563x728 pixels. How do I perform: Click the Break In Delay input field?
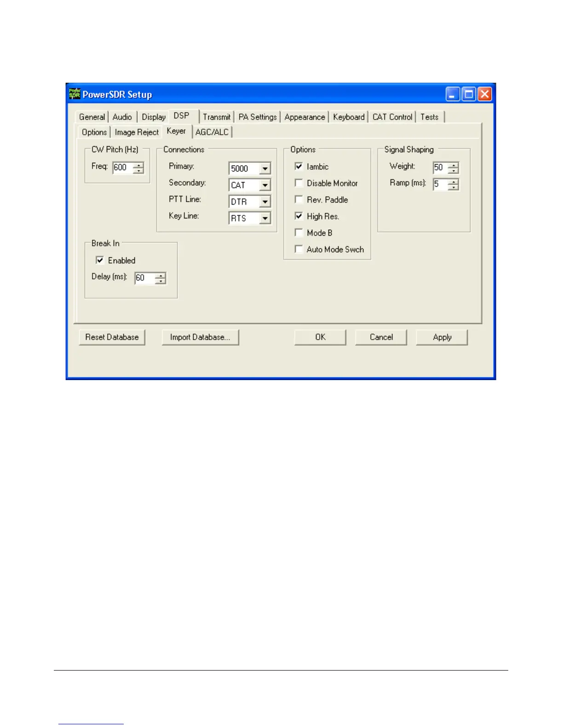145,278
